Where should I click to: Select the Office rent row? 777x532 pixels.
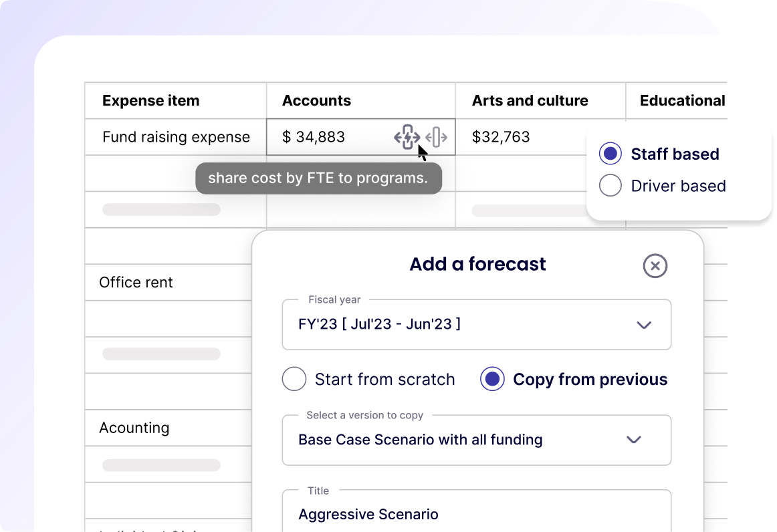pos(136,282)
